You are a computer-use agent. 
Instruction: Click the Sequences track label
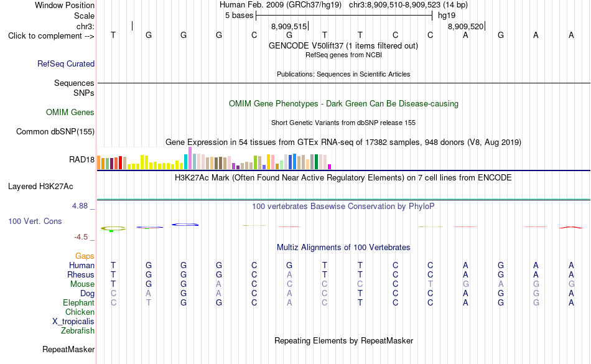pyautogui.click(x=74, y=83)
